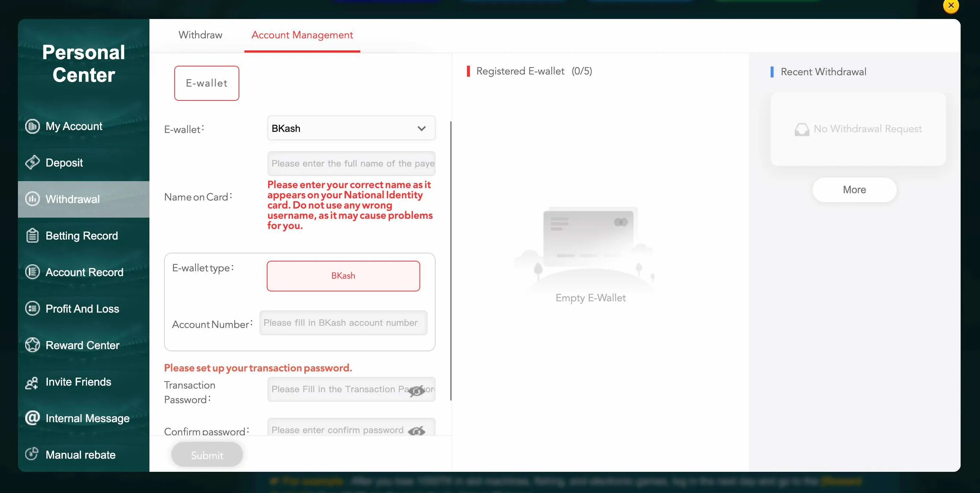Click the E-wallet category button

point(206,83)
